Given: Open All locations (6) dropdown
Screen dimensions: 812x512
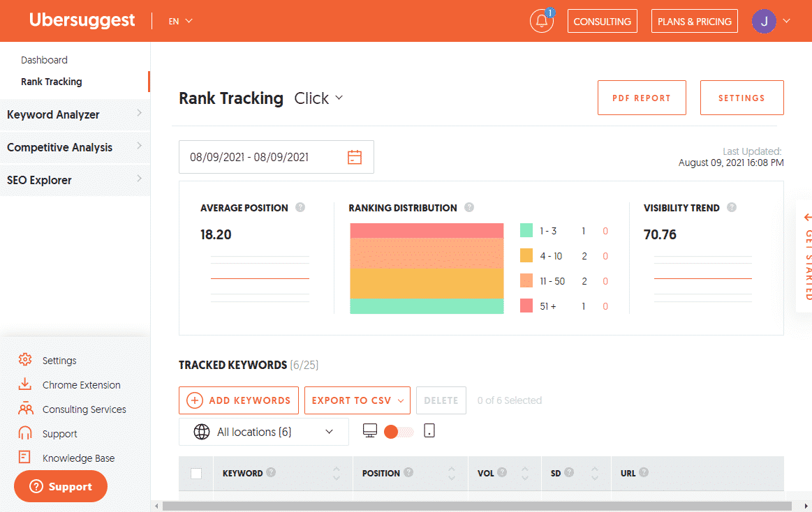Looking at the screenshot, I should [264, 432].
